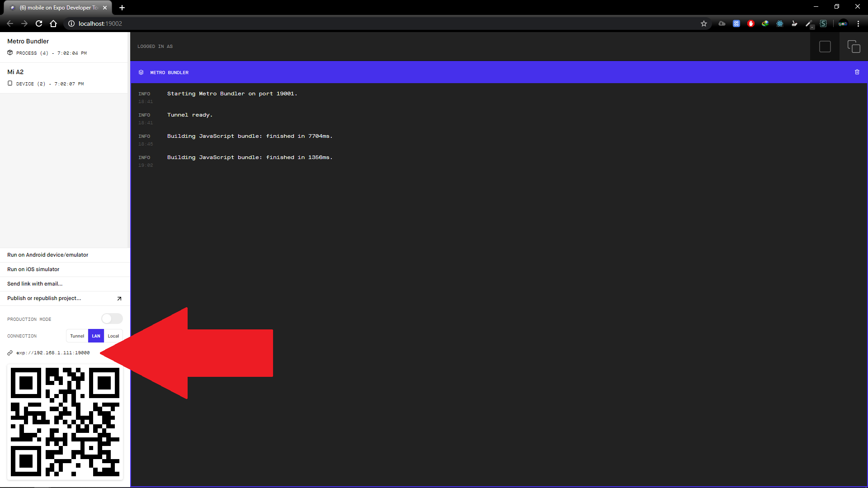Switch to single panel layout icon
Screen dimensions: 868x488
point(825,47)
